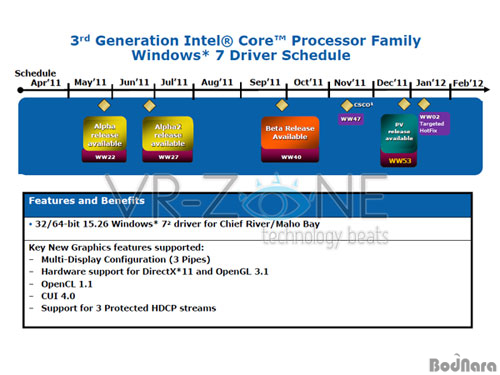Click the WW40 label
The height and width of the screenshot is (375, 500).
(x=290, y=156)
